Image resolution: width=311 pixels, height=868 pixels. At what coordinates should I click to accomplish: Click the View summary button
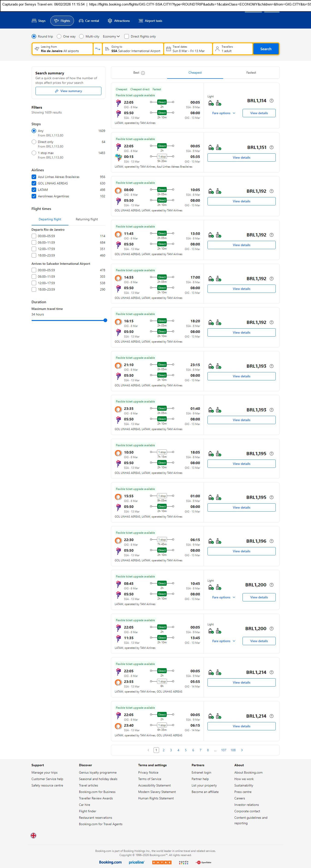click(68, 91)
